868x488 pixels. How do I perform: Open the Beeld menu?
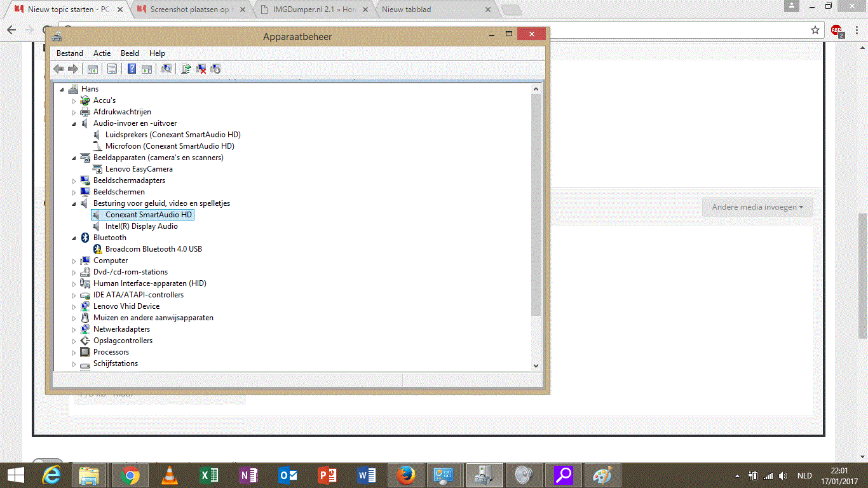[130, 53]
